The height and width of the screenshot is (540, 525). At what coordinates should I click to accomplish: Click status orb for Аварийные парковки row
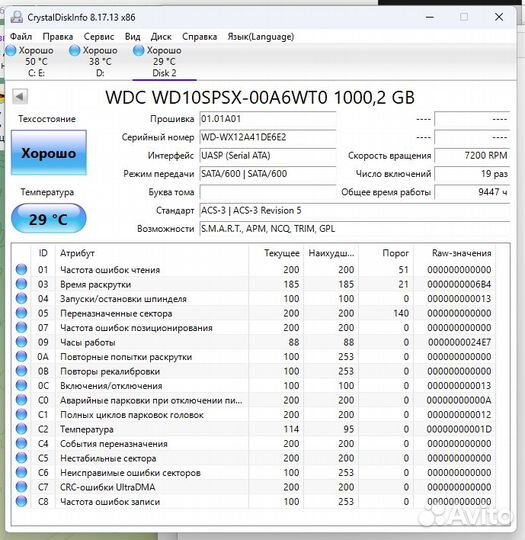click(x=21, y=400)
